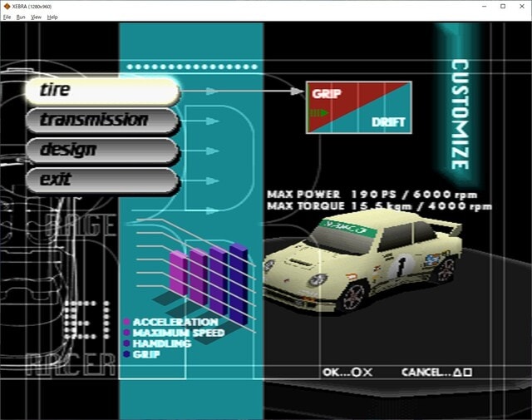Image resolution: width=532 pixels, height=420 pixels.
Task: Maximize the XEBRA window
Action: (x=503, y=6)
